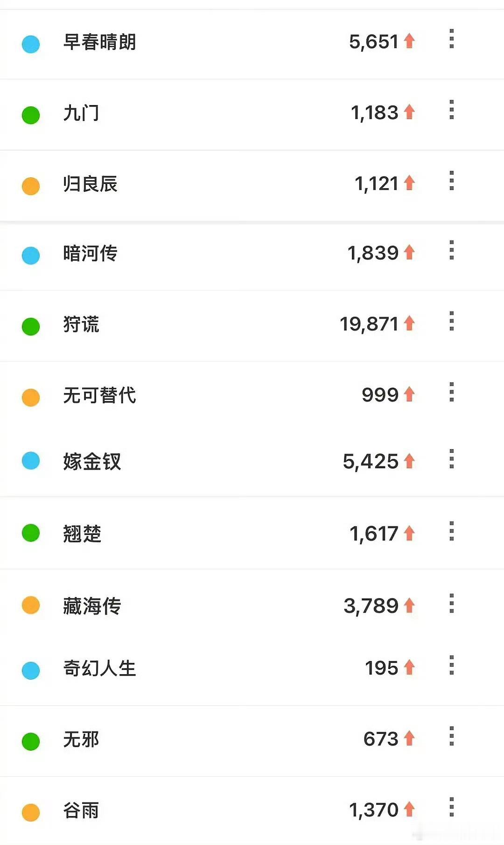Click the orange dot beside 谷雨
The height and width of the screenshot is (845, 504).
coord(31,812)
